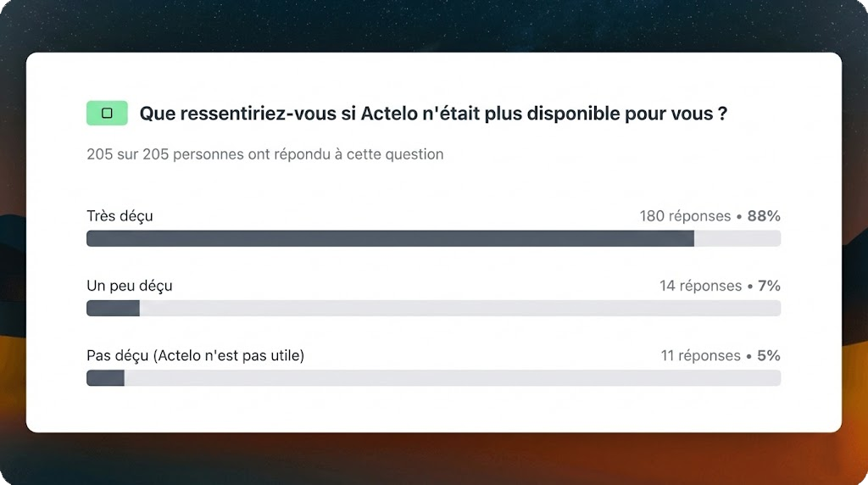
Task: Click the filled part of the 'Un peu déçu' bar
Action: coord(113,308)
